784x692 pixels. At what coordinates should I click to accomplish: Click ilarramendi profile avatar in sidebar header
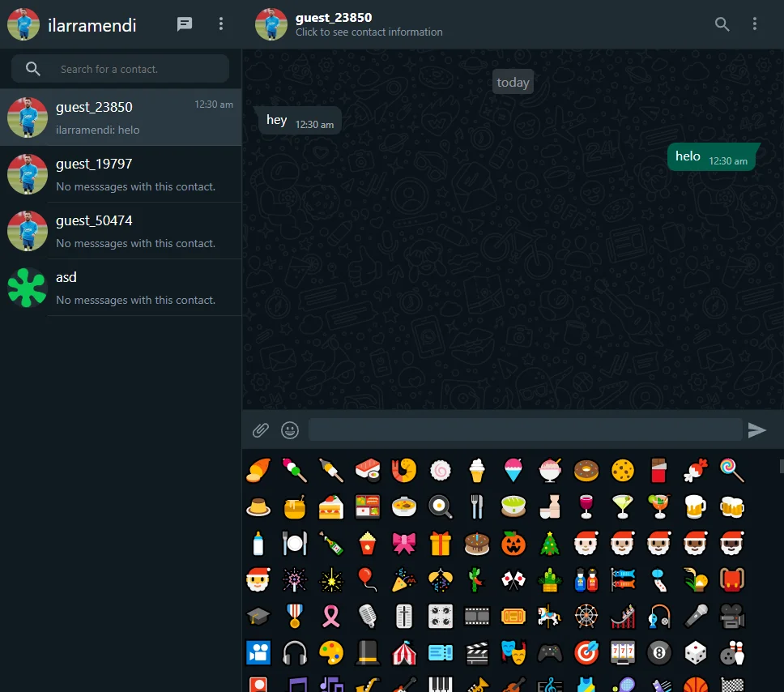click(x=23, y=24)
